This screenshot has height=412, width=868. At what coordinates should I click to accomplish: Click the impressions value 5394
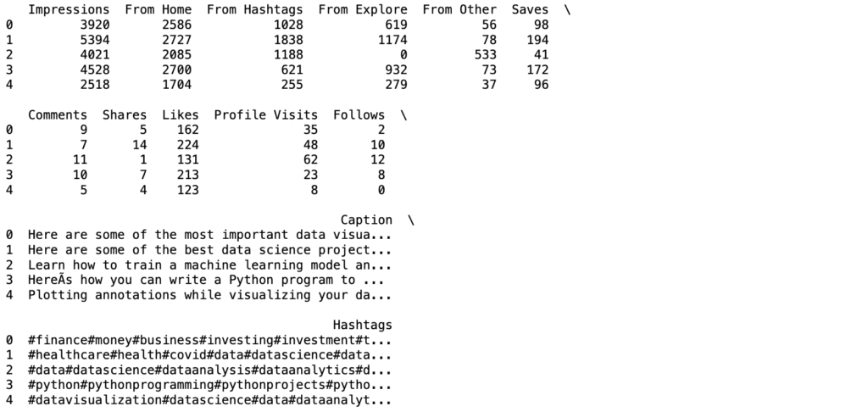pyautogui.click(x=95, y=40)
